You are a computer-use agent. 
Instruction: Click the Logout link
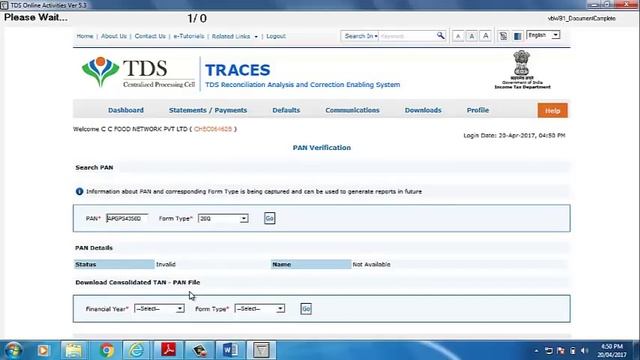click(x=276, y=36)
